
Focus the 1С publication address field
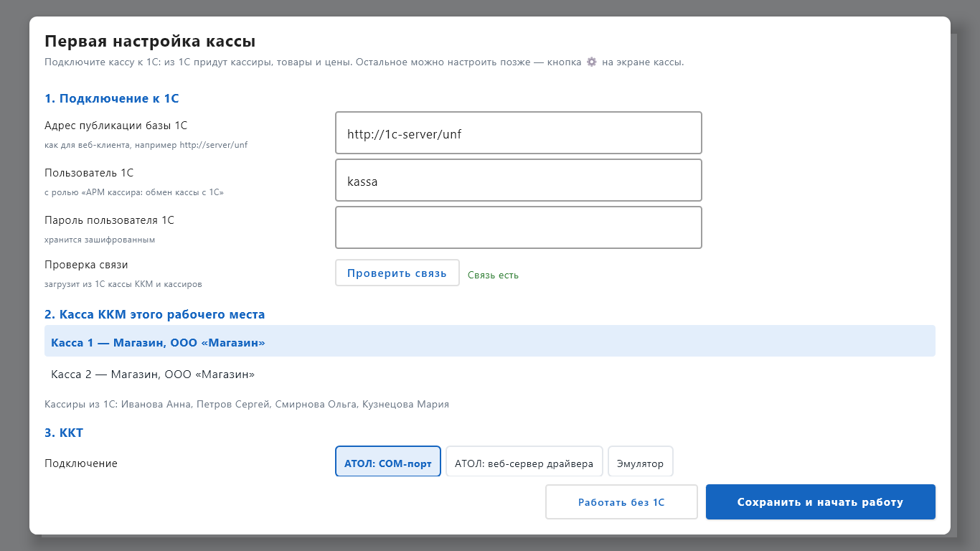[x=519, y=133]
